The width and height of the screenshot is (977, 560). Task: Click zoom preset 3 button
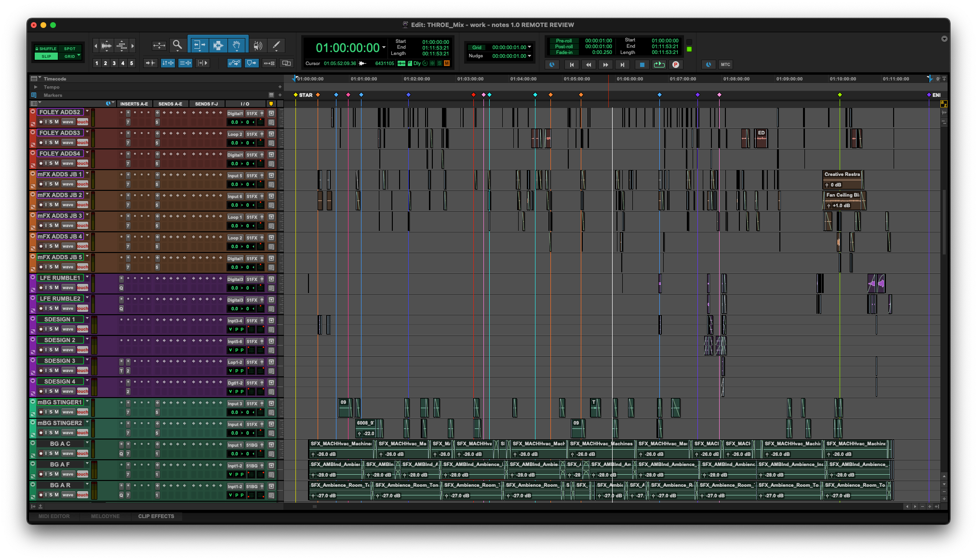pyautogui.click(x=114, y=63)
